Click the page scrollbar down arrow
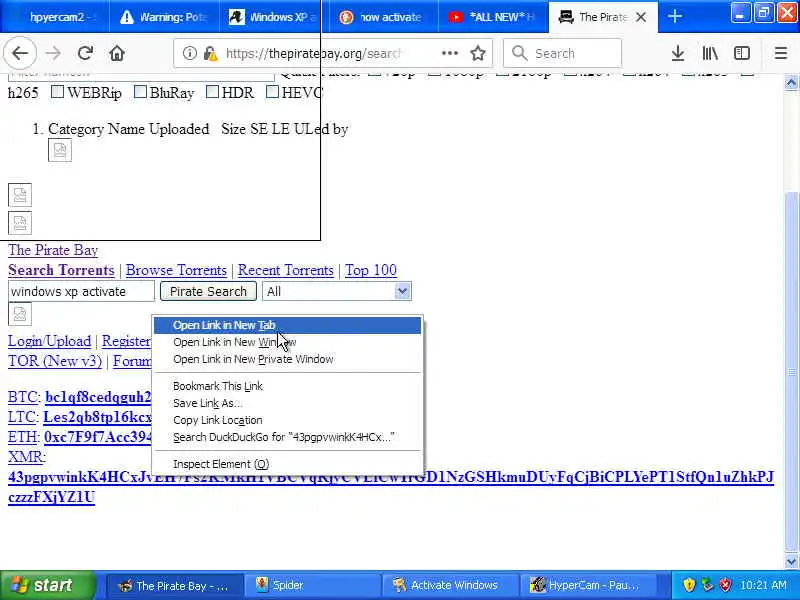 [x=791, y=561]
